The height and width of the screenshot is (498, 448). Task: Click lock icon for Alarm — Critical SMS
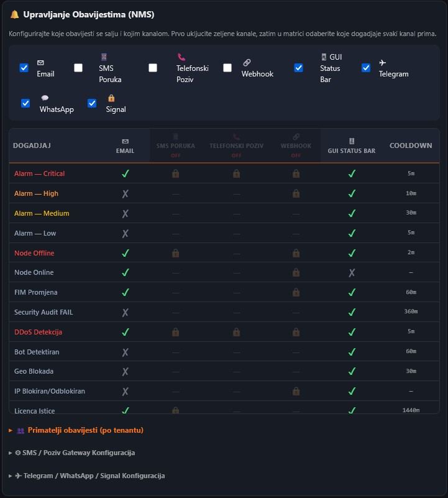pyautogui.click(x=176, y=173)
